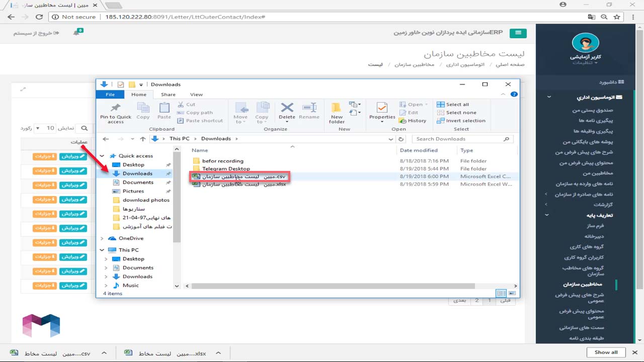The height and width of the screenshot is (362, 644).
Task: Click the بعدی pagination button
Action: (459, 300)
